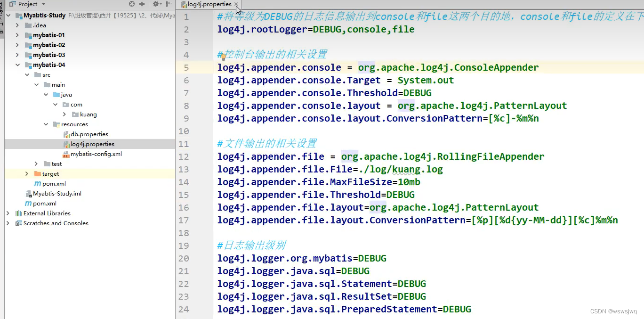This screenshot has height=319, width=644.
Task: Open the Project view dropdown
Action: [43, 4]
